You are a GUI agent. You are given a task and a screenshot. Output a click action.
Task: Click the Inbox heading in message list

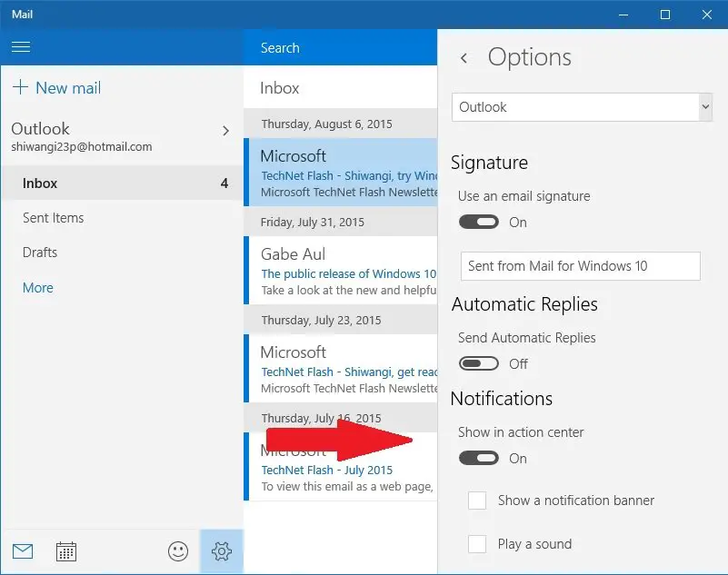280,88
